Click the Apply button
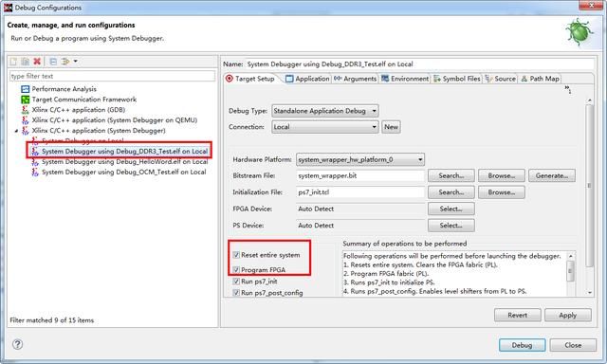Image resolution: width=607 pixels, height=364 pixels. pyautogui.click(x=567, y=316)
